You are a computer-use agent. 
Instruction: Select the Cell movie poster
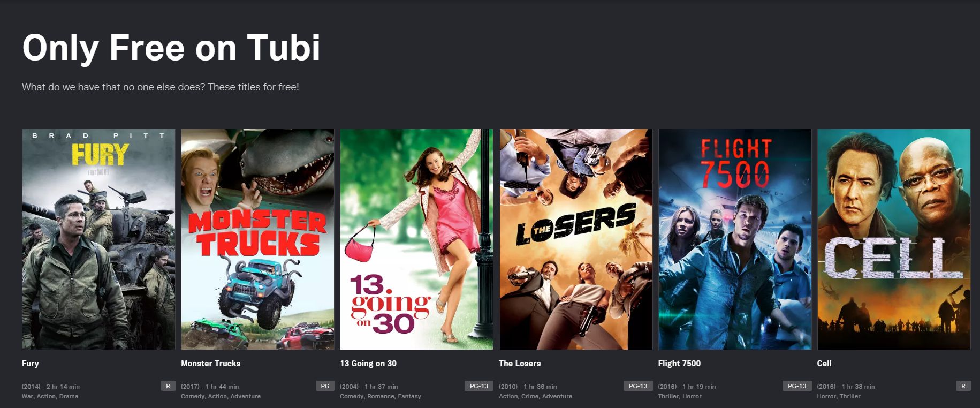894,239
